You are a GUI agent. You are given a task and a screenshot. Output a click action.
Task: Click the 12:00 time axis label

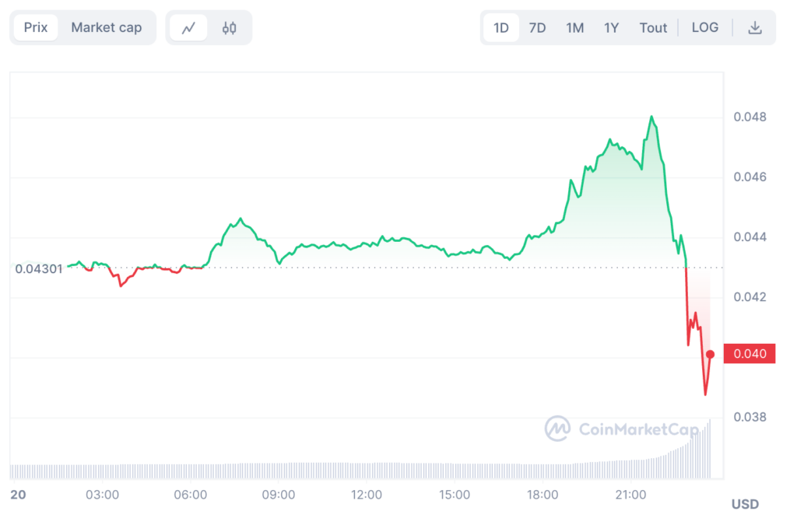click(366, 495)
